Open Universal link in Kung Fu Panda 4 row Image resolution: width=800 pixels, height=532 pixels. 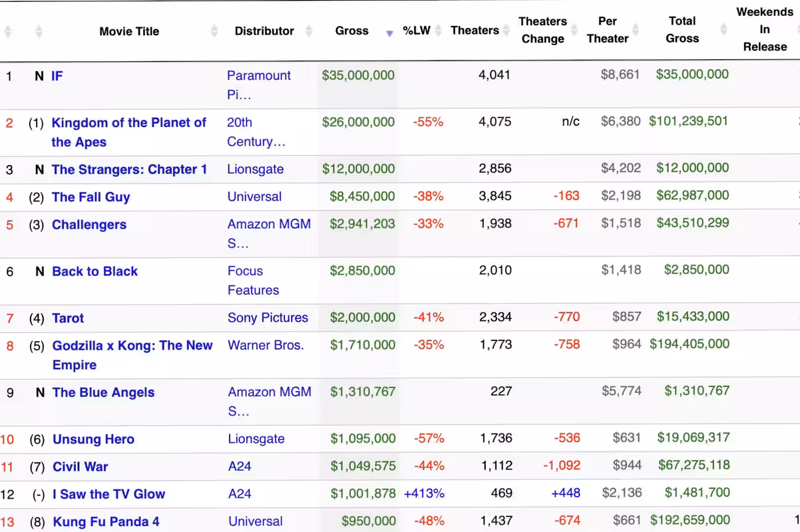coord(256,521)
